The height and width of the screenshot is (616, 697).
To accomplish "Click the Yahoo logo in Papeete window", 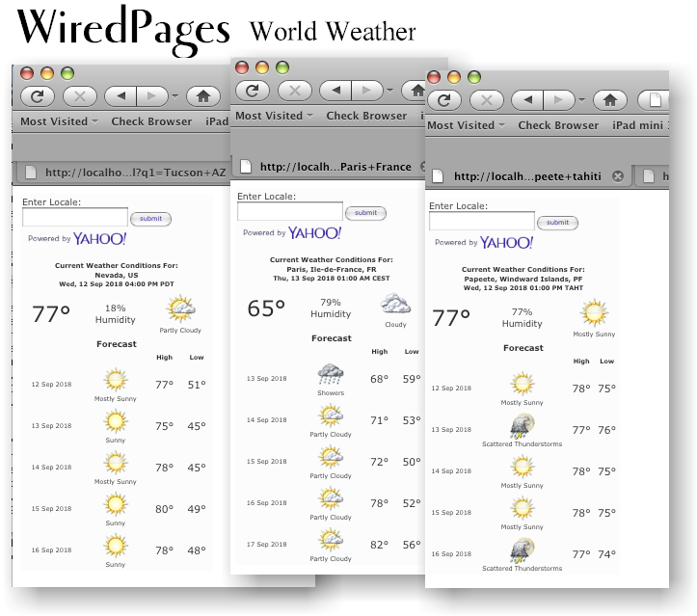I will (x=506, y=243).
